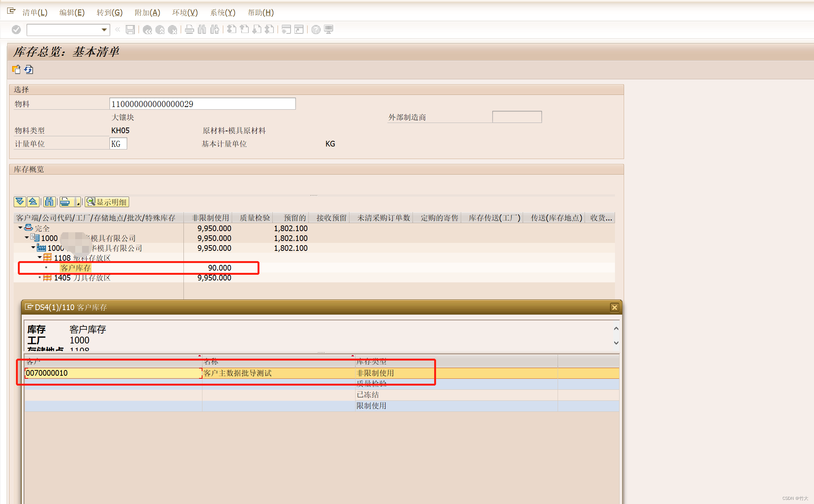
Task: Select the 客户库存 tree row
Action: point(76,268)
